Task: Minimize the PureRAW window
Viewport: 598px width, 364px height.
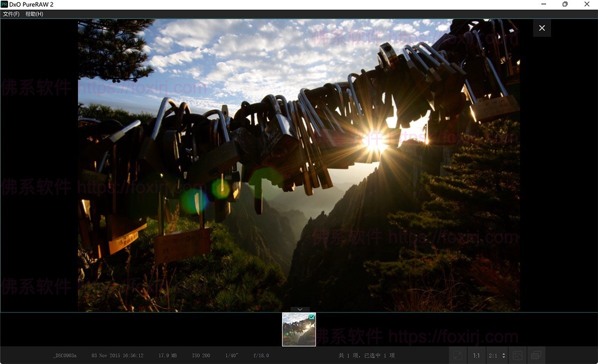Action: point(543,4)
